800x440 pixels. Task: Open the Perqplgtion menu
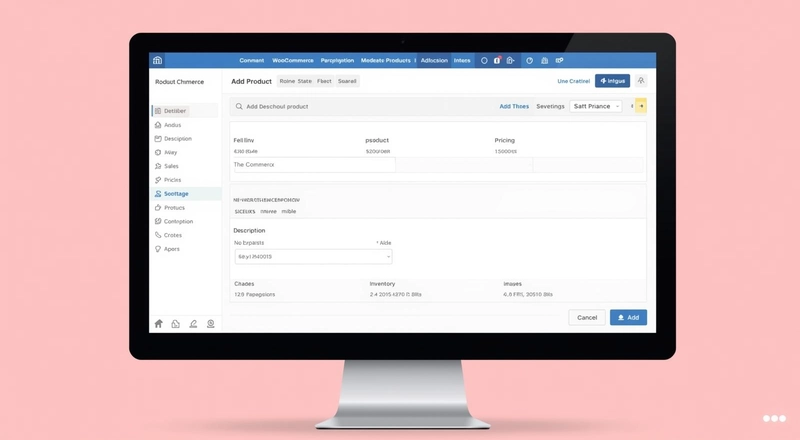pyautogui.click(x=337, y=60)
